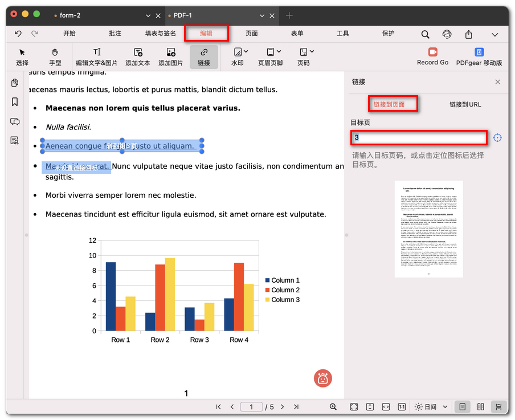The image size is (515, 420).
Task: Open the bookmarks sidebar panel
Action: (x=15, y=102)
